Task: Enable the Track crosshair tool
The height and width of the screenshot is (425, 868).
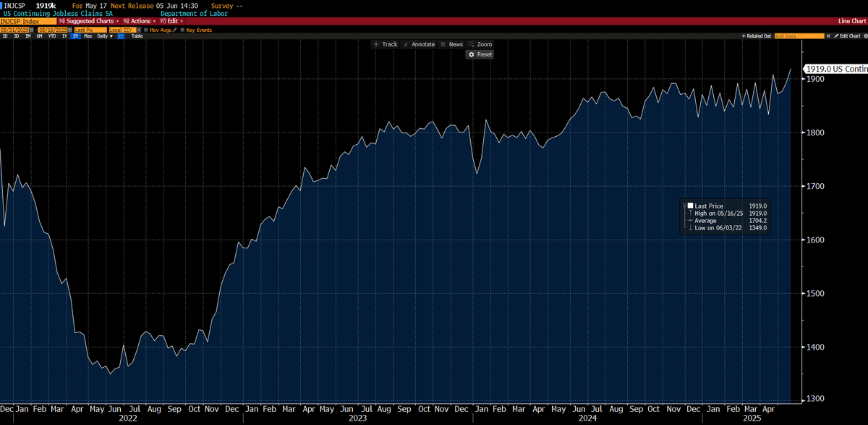Action: (x=385, y=44)
